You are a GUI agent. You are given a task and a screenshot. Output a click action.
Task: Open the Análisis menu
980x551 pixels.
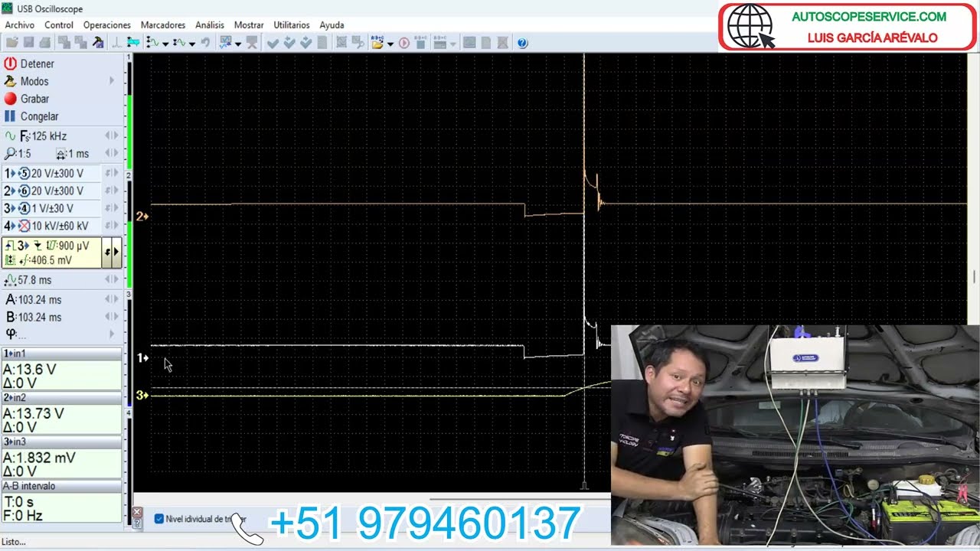tap(210, 25)
